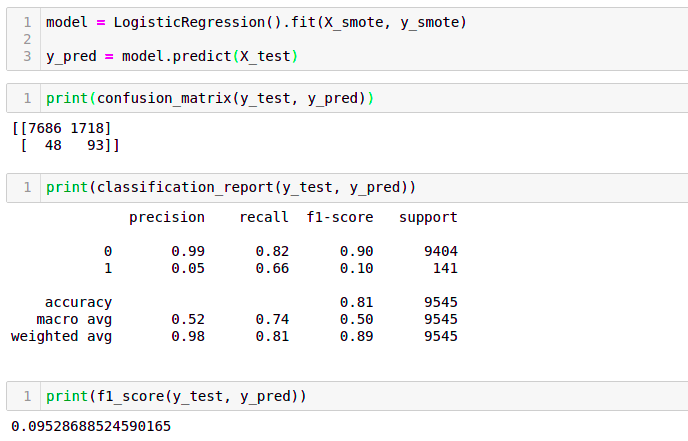Click the confusion matrix second row output

[66, 146]
